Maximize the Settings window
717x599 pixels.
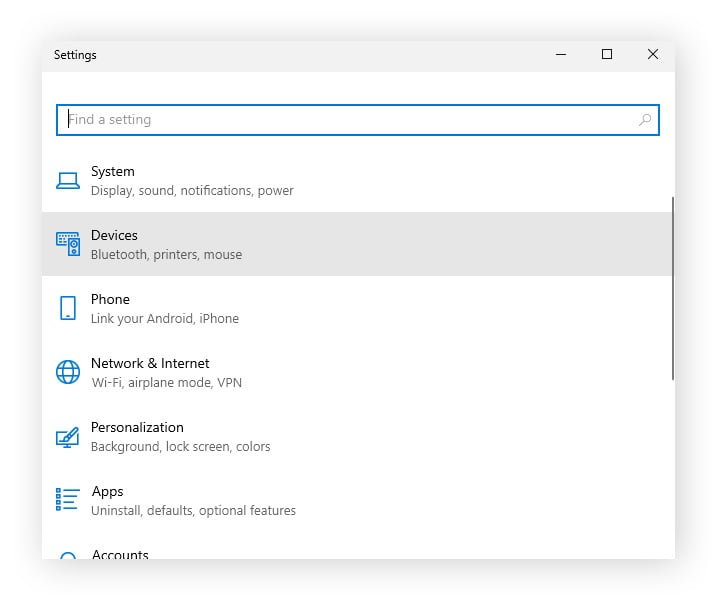pyautogui.click(x=606, y=55)
